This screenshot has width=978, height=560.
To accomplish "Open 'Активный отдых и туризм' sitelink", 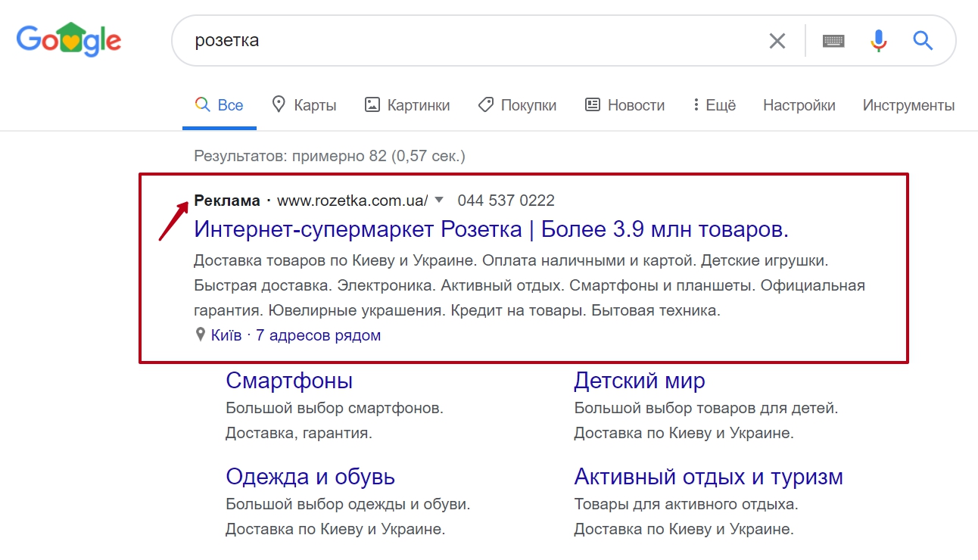I will (709, 477).
